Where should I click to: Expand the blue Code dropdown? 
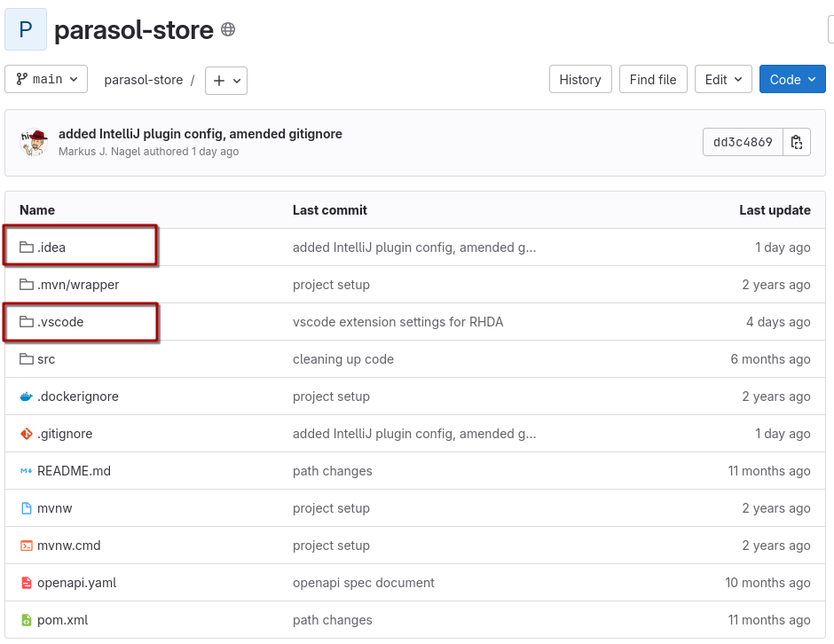click(792, 79)
